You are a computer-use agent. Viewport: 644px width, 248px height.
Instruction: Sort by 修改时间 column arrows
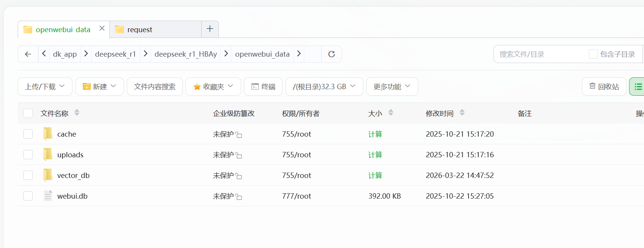(x=462, y=113)
